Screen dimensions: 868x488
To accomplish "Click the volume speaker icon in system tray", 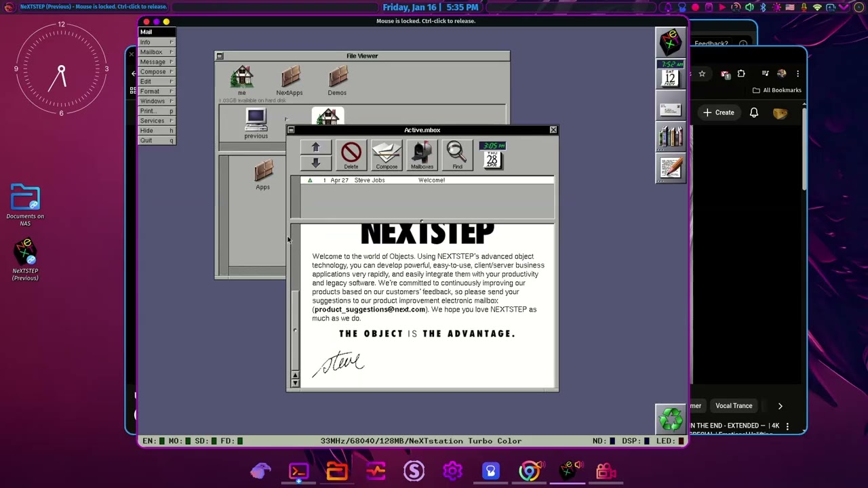I will [x=749, y=7].
